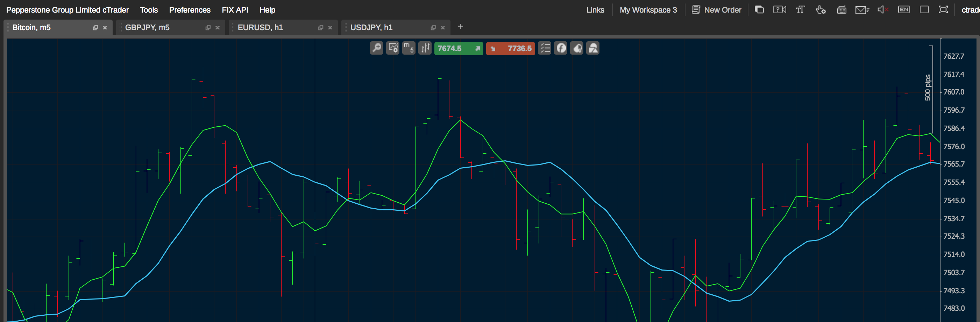Open the shapes drawing icon in chart toolbar

tap(593, 48)
